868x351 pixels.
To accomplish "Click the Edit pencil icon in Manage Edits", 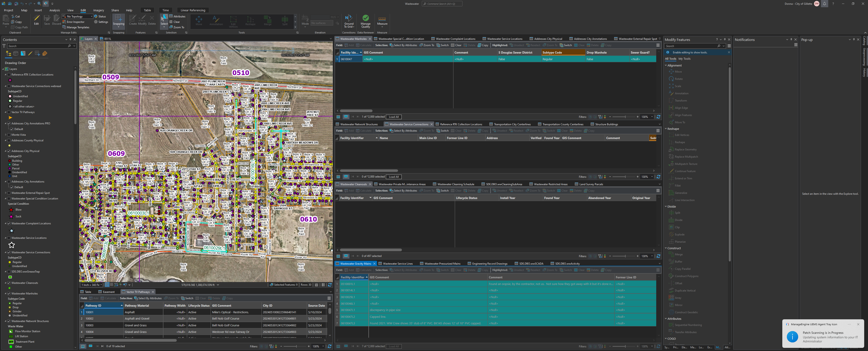I will (36, 18).
